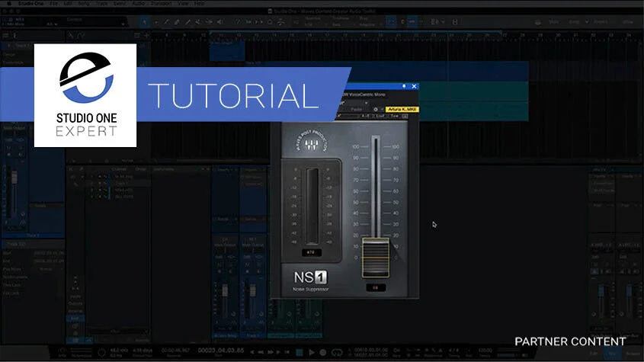Image resolution: width=644 pixels, height=362 pixels.
Task: Open the Song menu
Action: 84,3
